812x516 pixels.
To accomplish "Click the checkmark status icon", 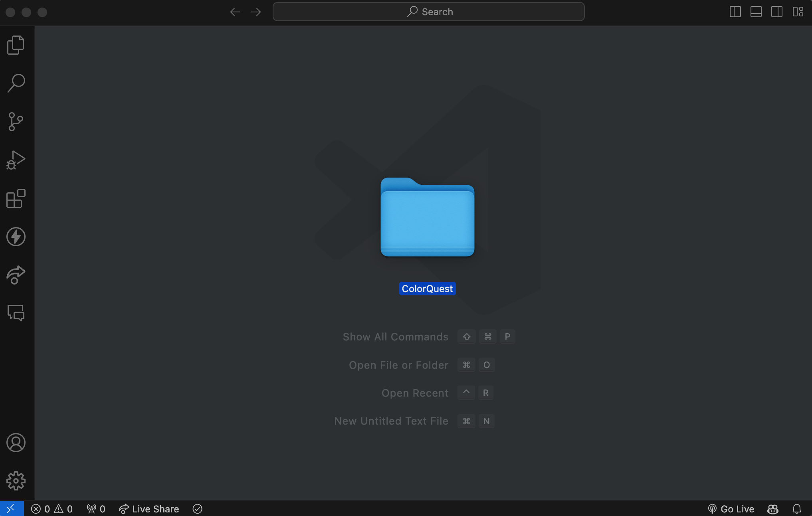I will (198, 509).
